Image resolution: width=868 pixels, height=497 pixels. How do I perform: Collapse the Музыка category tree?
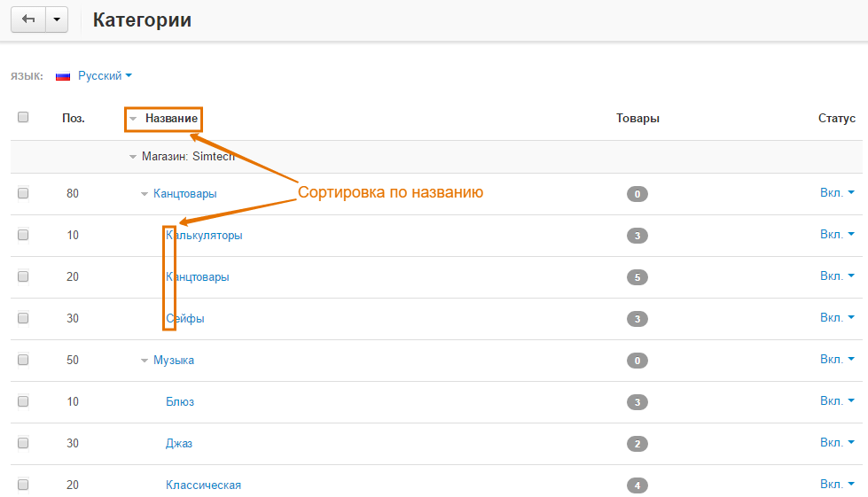(x=145, y=361)
